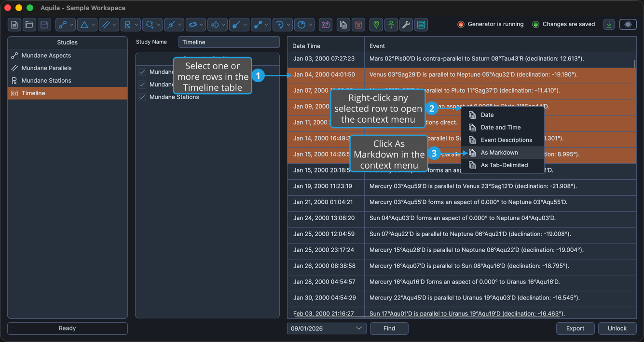Click the Ready status button
Screen dimensions: 644x342
(x=68, y=328)
